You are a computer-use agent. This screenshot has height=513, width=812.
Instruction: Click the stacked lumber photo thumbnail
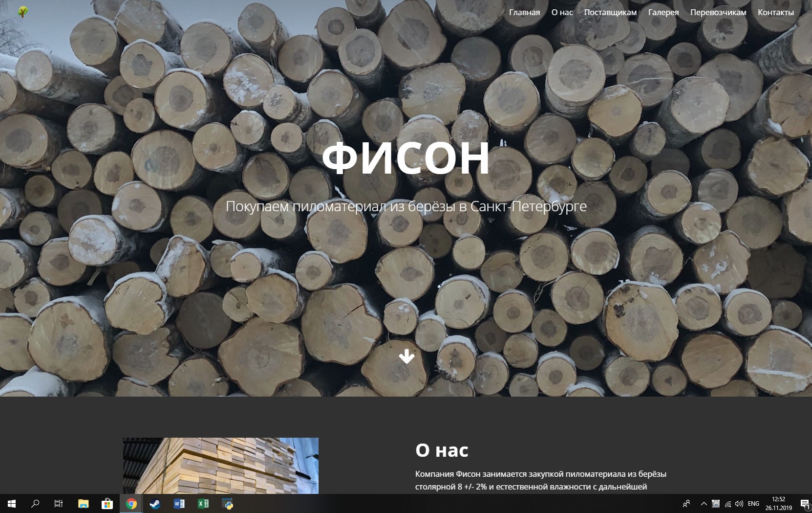click(221, 466)
